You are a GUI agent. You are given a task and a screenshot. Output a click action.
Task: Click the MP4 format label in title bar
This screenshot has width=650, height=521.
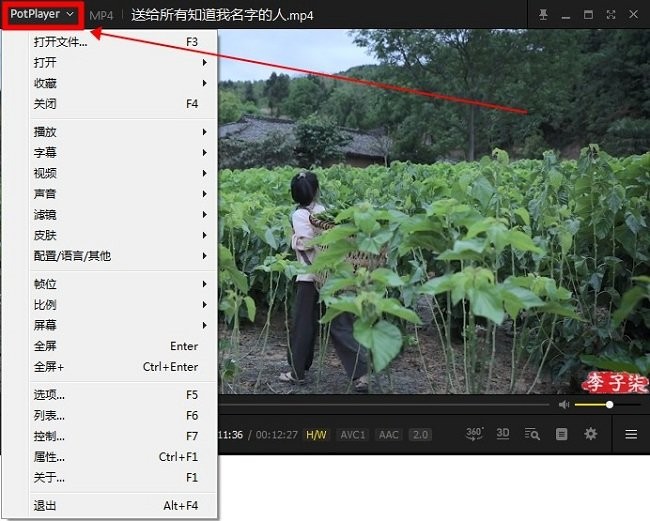[101, 16]
